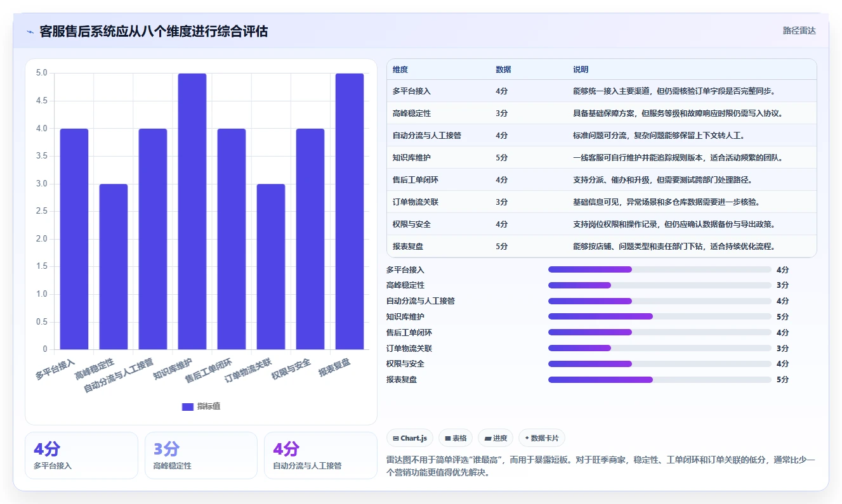Click the 高峰稳定性 progress bar

(660, 285)
